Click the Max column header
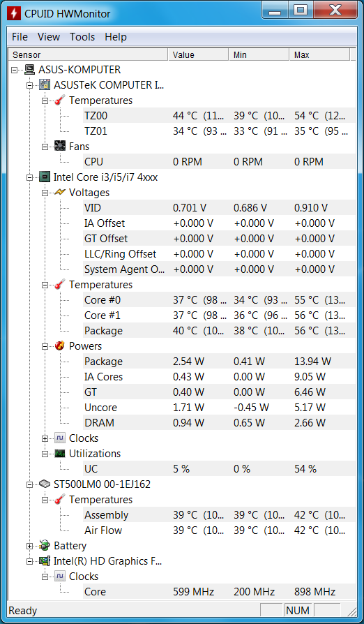Viewport: 364px width, 624px height. (x=319, y=55)
